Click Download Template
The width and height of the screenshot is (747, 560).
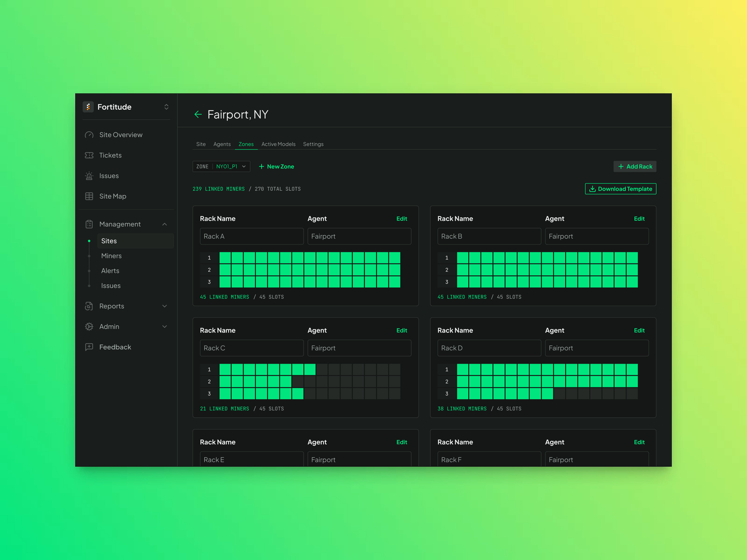coord(620,189)
